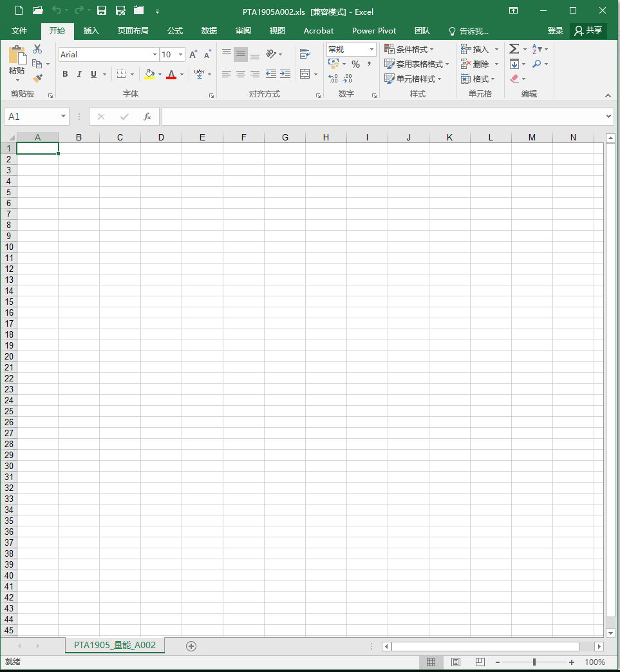Image resolution: width=620 pixels, height=672 pixels.
Task: Click the Increase Decimal icon
Action: pos(333,79)
